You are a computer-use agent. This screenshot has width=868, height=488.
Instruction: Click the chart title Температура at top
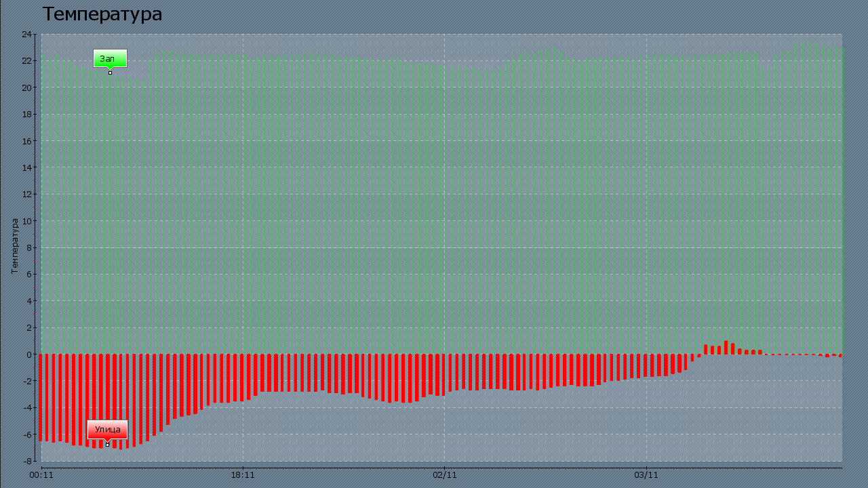point(102,14)
